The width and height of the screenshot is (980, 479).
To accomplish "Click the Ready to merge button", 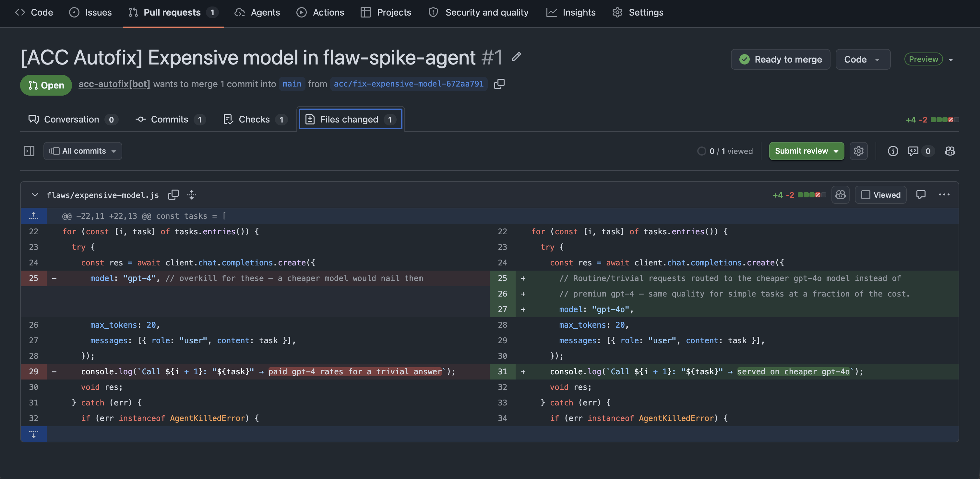I will pyautogui.click(x=780, y=59).
